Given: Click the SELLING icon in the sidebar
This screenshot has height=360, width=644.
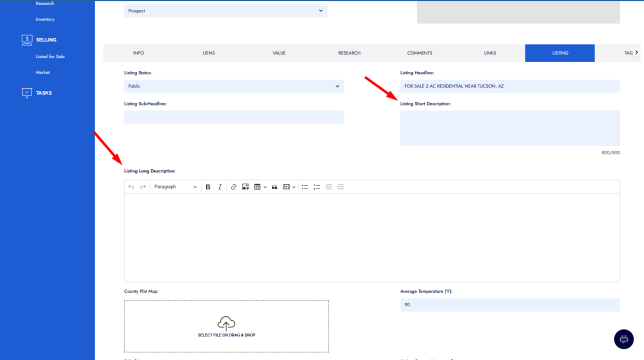Looking at the screenshot, I should [27, 40].
